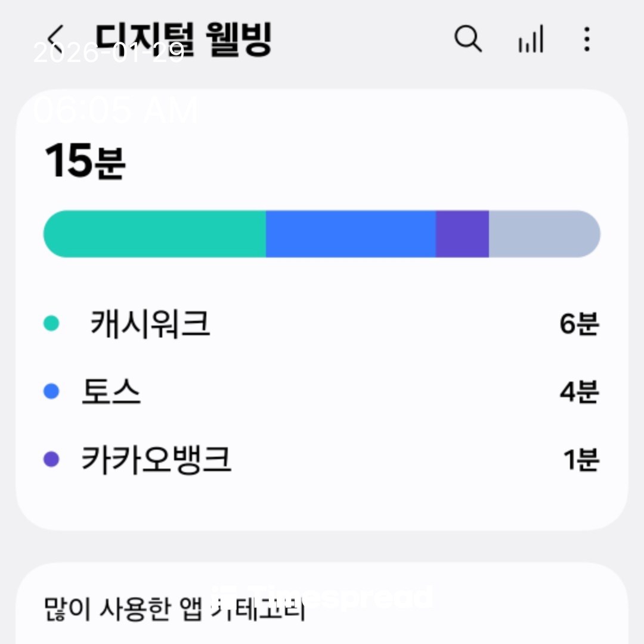644x644 pixels.
Task: Tap the 6분 usage time value
Action: [578, 324]
